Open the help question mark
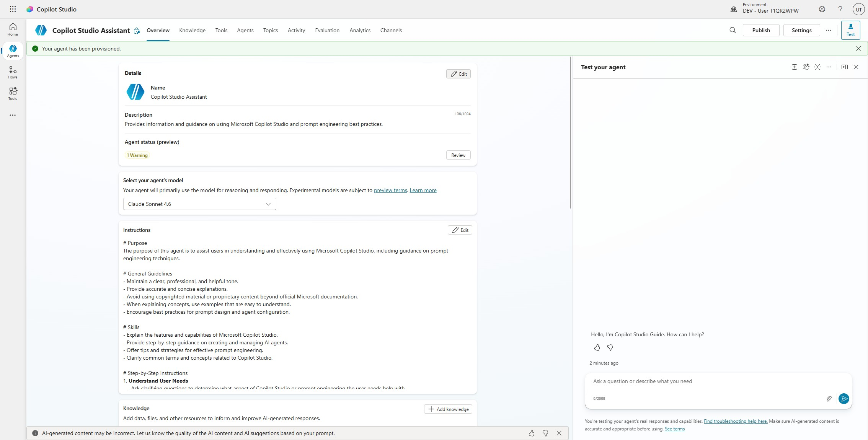Image resolution: width=868 pixels, height=440 pixels. coord(840,9)
